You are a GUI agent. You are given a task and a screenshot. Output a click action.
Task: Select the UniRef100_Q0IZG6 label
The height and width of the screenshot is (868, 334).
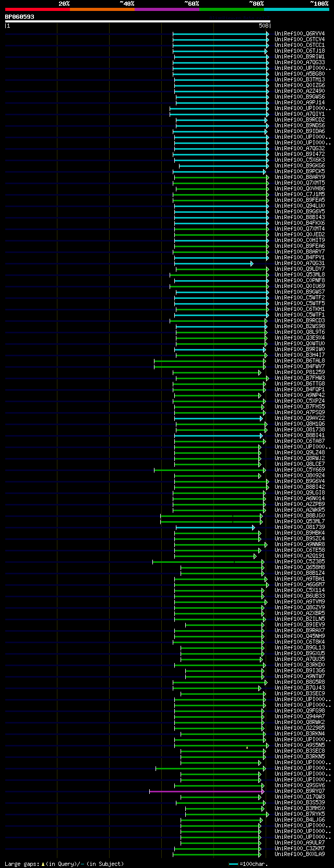[x=300, y=86]
